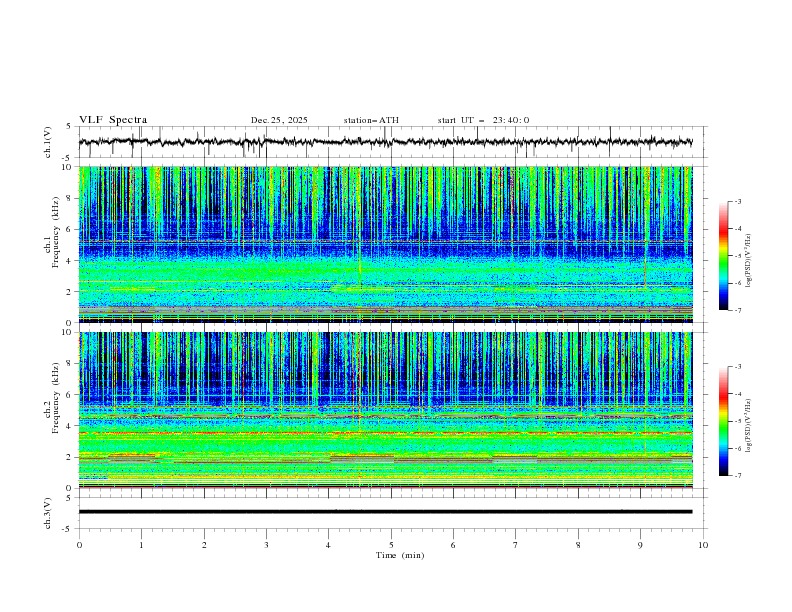792x612 pixels.
Task: Click the time axis tick label '3'
Action: (x=266, y=545)
